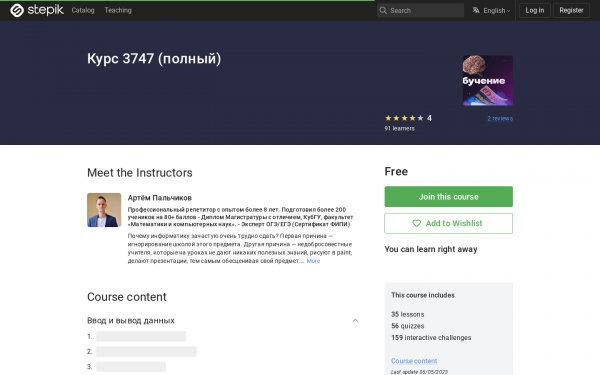
Task: Click the Last update date text
Action: pyautogui.click(x=419, y=372)
